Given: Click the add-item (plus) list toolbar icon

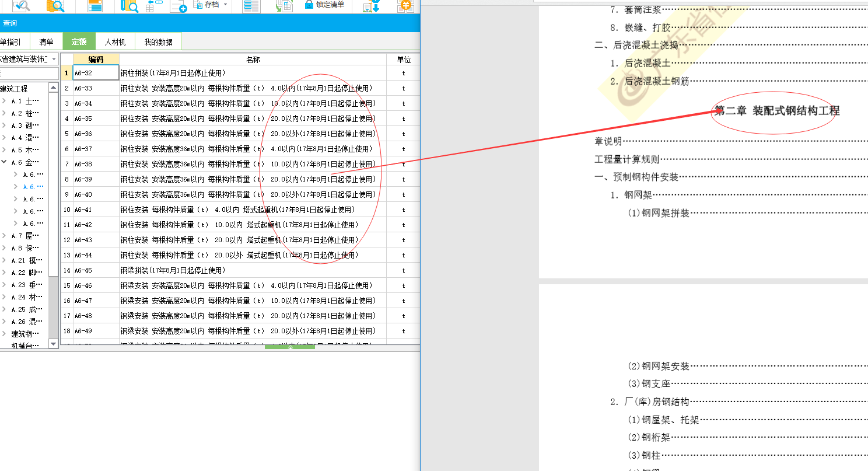Looking at the screenshot, I should pyautogui.click(x=179, y=6).
